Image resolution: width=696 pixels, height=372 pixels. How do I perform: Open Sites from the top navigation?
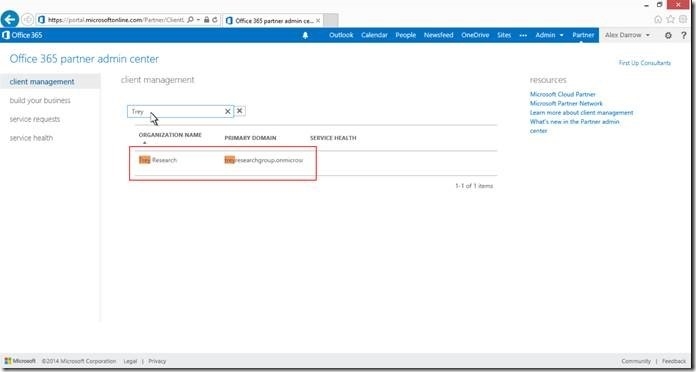point(504,35)
